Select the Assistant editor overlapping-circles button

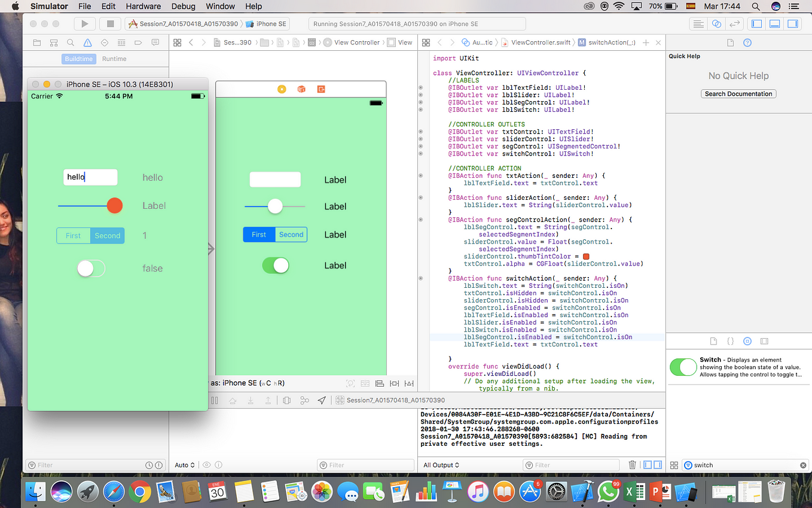[716, 24]
